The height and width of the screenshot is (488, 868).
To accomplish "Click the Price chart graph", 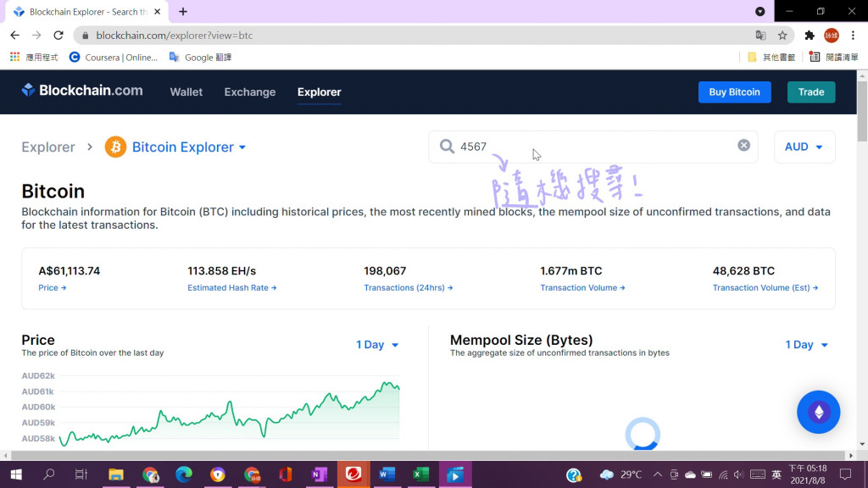I will tap(229, 412).
